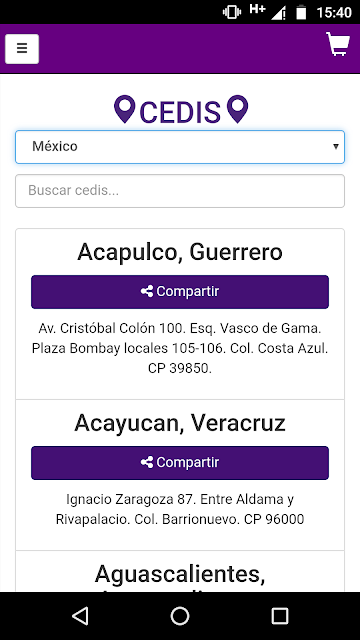Tap the CEDIS page title
Viewport: 360px width, 640px height.
pyautogui.click(x=180, y=111)
